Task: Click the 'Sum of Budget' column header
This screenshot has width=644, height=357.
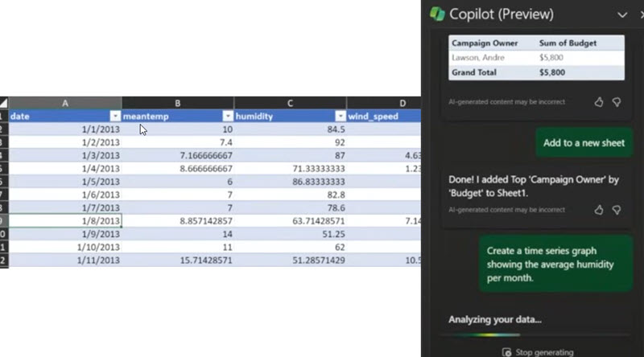Action: coord(568,43)
